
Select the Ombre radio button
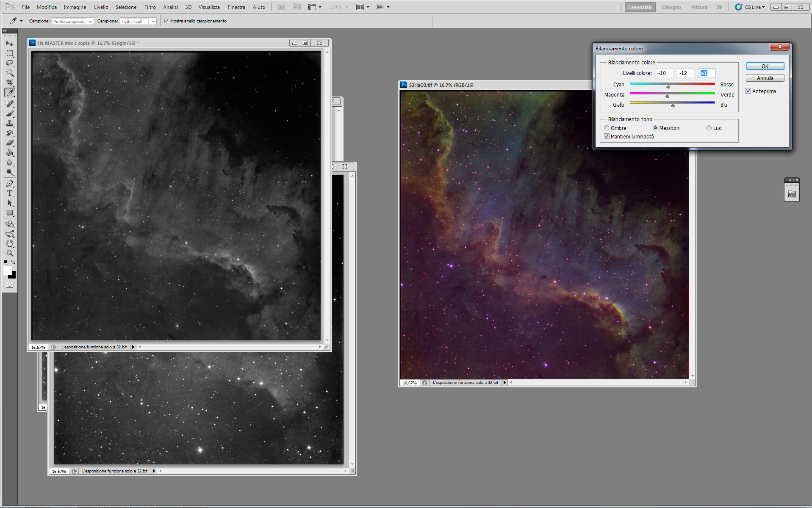(x=607, y=128)
